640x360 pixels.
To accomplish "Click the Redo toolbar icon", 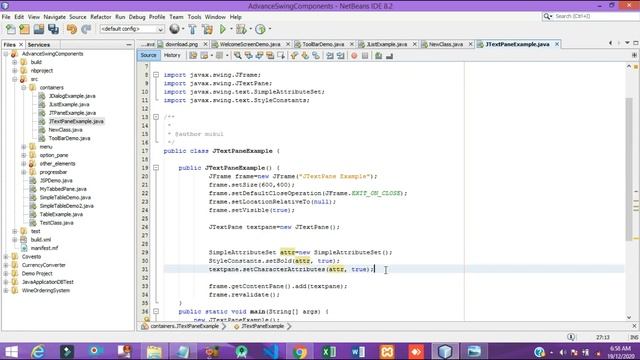I will click(86, 29).
